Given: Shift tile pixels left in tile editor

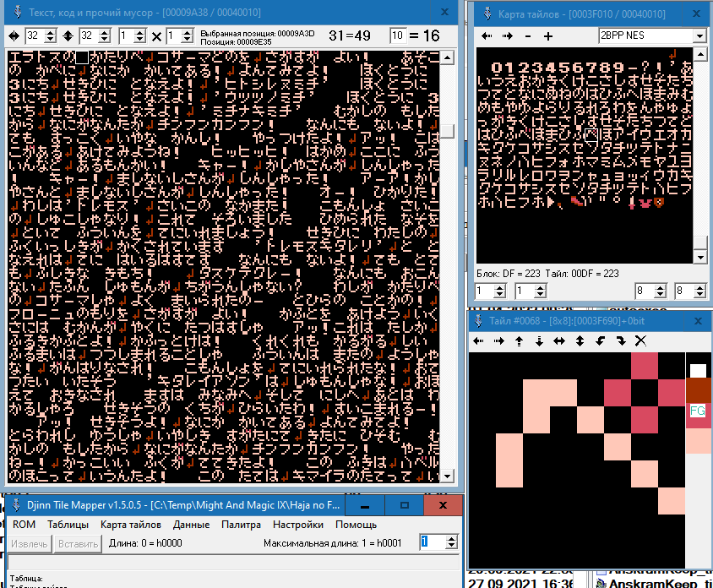Looking at the screenshot, I should click(x=478, y=340).
